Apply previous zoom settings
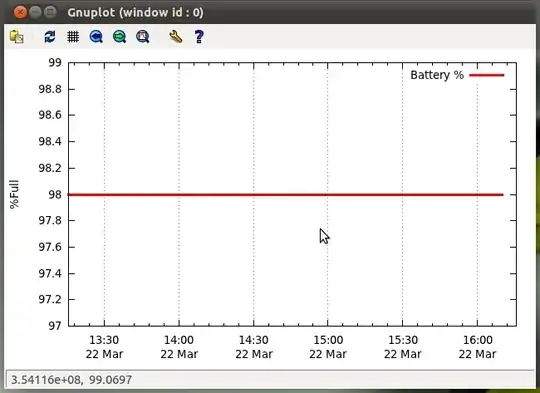 pyautogui.click(x=96, y=37)
